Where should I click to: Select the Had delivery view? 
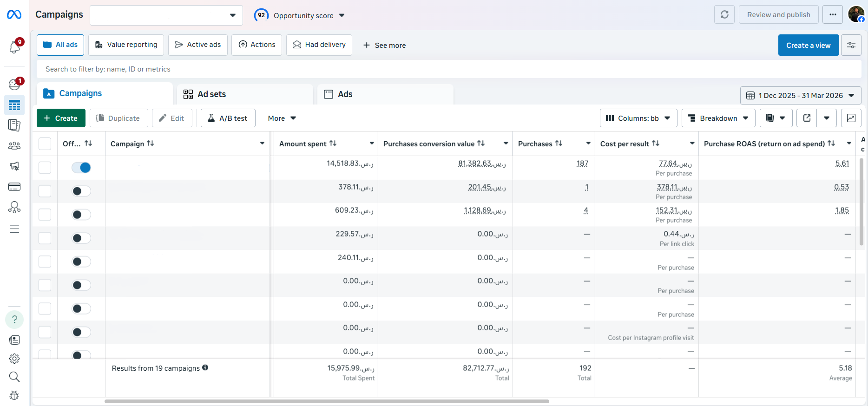[319, 45]
